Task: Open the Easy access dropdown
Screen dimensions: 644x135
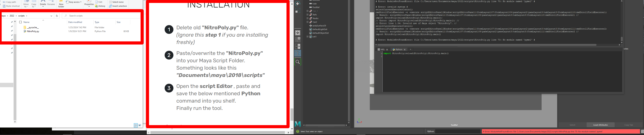Action: (x=73, y=2)
